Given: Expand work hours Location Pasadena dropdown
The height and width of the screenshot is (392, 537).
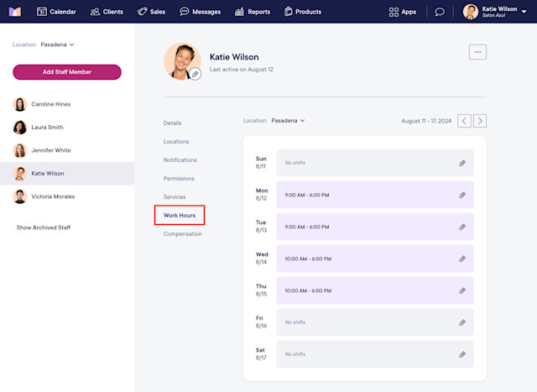Looking at the screenshot, I should tap(288, 121).
